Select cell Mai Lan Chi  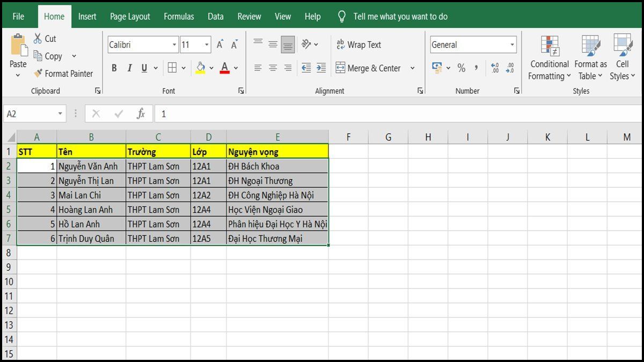click(91, 195)
